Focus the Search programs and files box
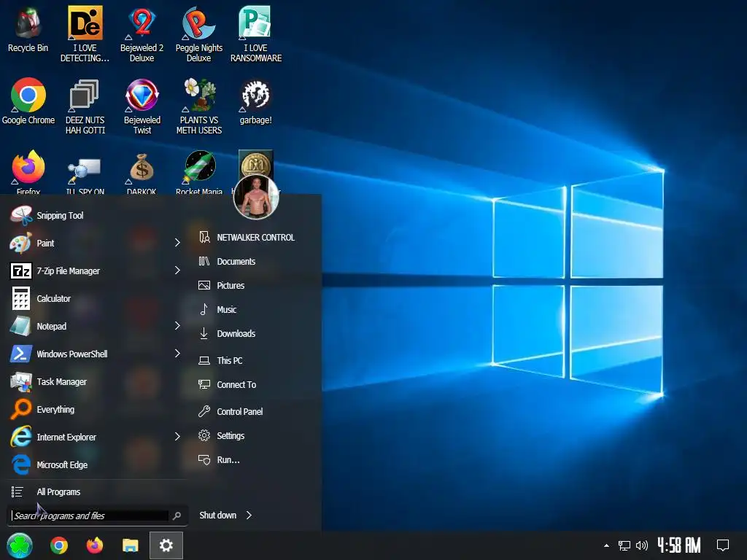Screen dimensions: 747x560 click(90, 516)
